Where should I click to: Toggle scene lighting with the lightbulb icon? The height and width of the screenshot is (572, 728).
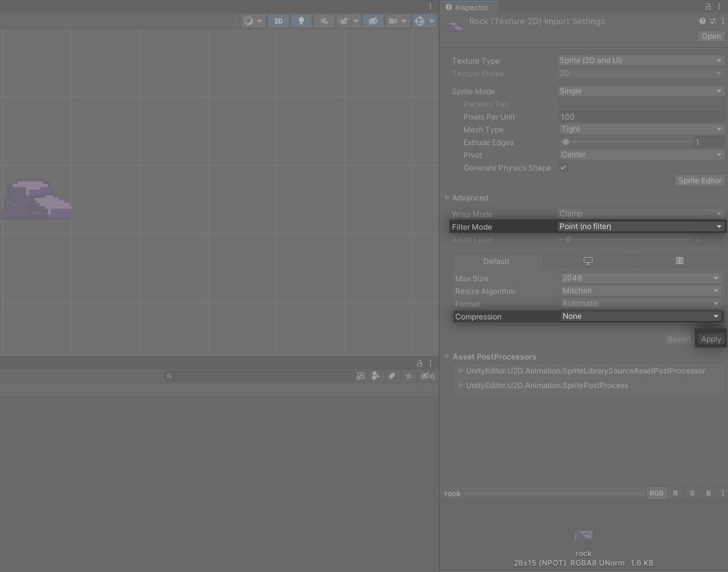click(301, 21)
